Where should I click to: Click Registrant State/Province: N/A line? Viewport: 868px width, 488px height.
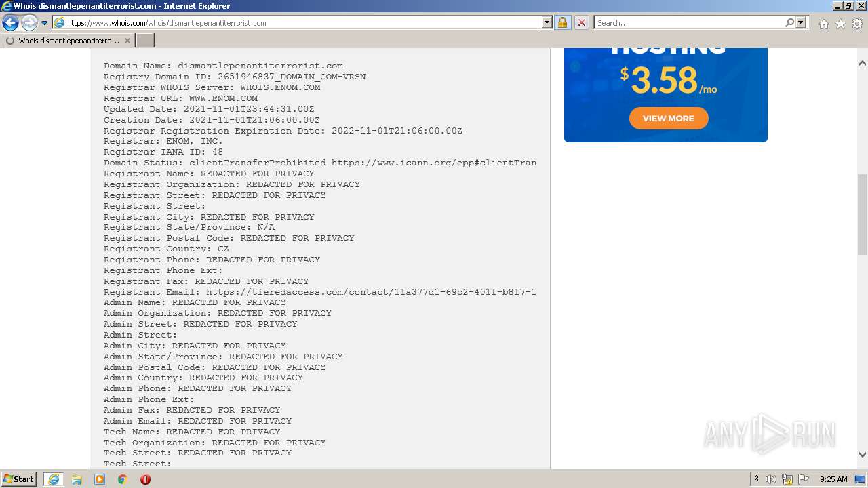pyautogui.click(x=189, y=227)
